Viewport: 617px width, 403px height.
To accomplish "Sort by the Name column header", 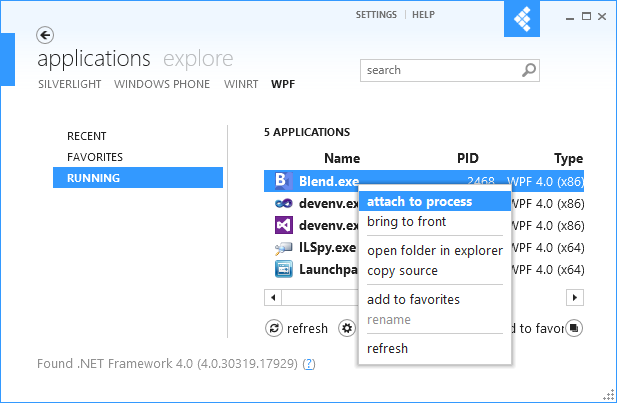I will 342,158.
